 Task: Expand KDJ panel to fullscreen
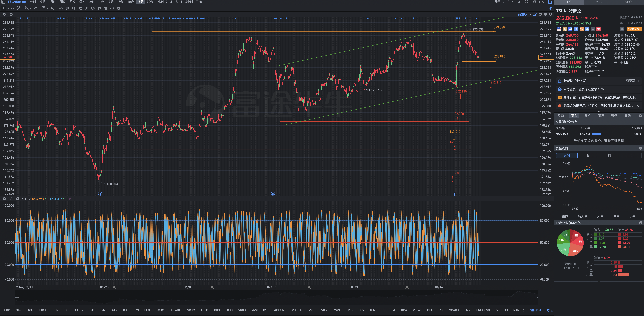pyautogui.click(x=11, y=199)
